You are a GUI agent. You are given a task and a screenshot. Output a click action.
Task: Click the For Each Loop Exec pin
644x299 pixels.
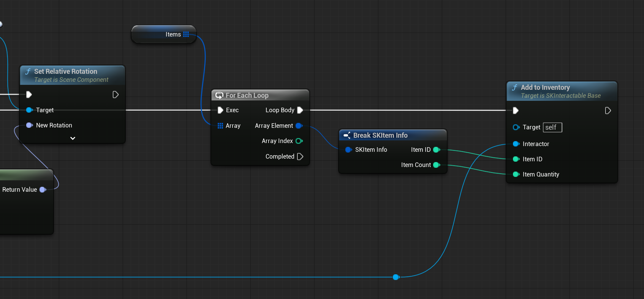pyautogui.click(x=220, y=110)
